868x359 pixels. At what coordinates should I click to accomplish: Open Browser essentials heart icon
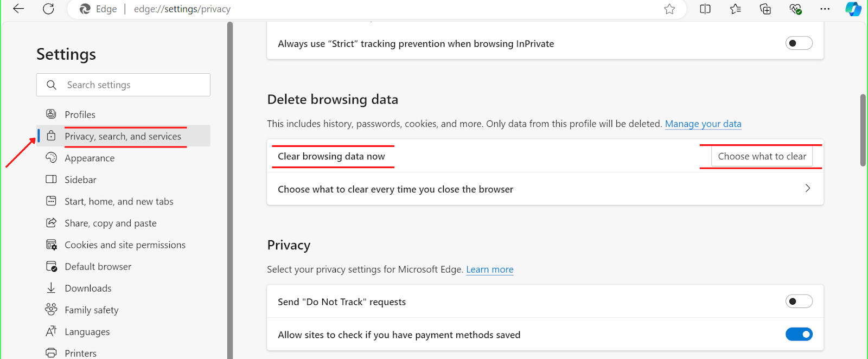795,9
